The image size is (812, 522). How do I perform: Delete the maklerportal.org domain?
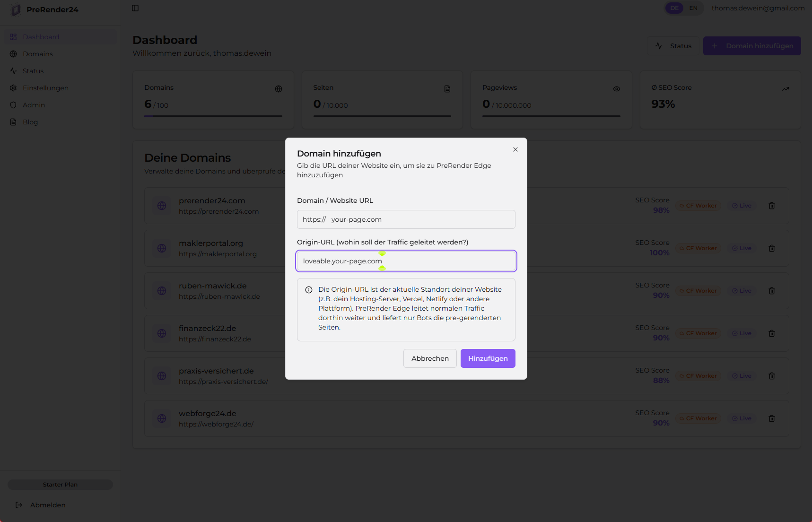coord(772,248)
